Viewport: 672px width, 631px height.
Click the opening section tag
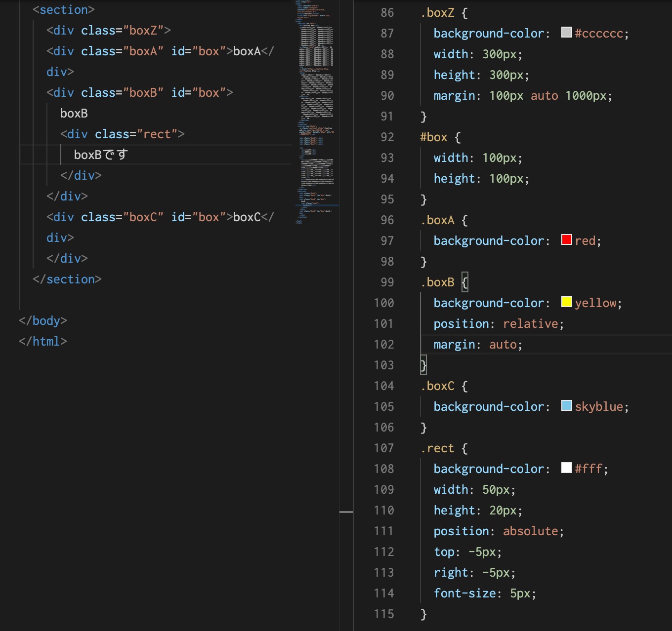(63, 10)
